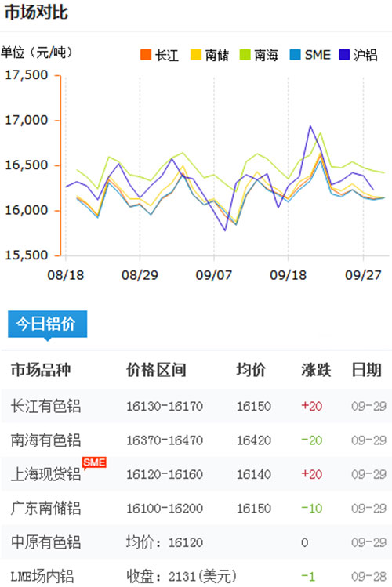Open 长江有色铝 market row
The image size is (392, 587).
point(196,406)
